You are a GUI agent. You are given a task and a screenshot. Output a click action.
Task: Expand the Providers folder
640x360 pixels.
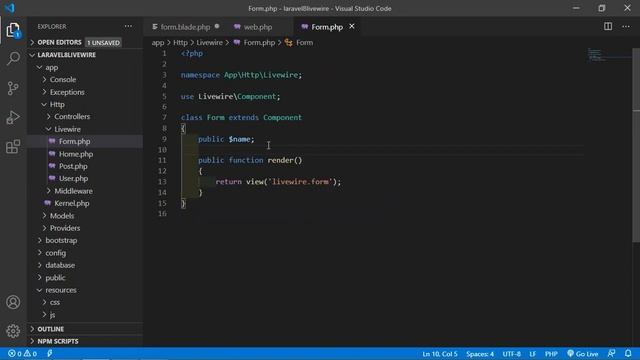[65, 228]
